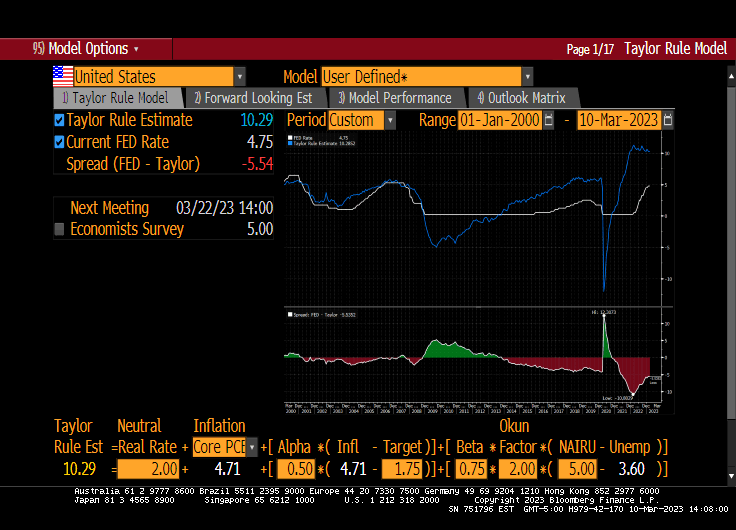Click the Spread FED-Taylor legend marker
The width and height of the screenshot is (736, 530).
(290, 314)
